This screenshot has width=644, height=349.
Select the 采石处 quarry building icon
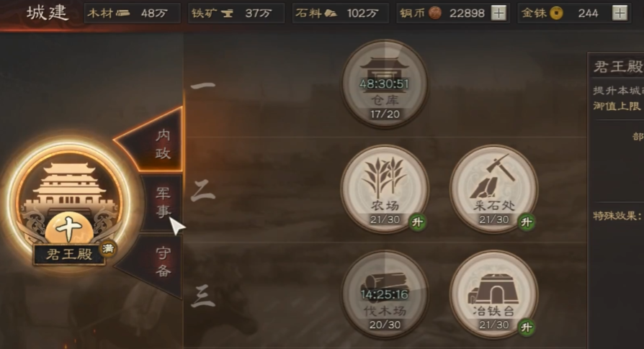(494, 189)
